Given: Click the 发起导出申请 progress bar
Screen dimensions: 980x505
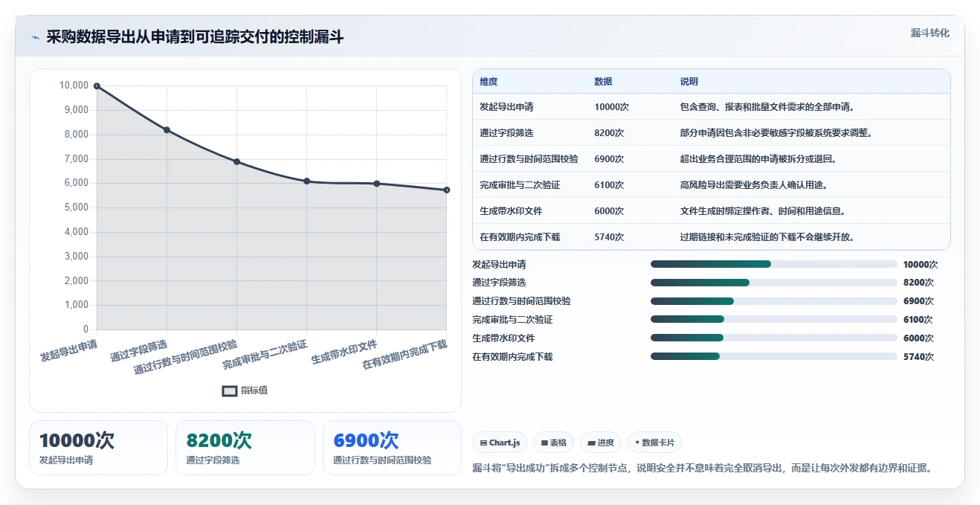Looking at the screenshot, I should click(773, 264).
